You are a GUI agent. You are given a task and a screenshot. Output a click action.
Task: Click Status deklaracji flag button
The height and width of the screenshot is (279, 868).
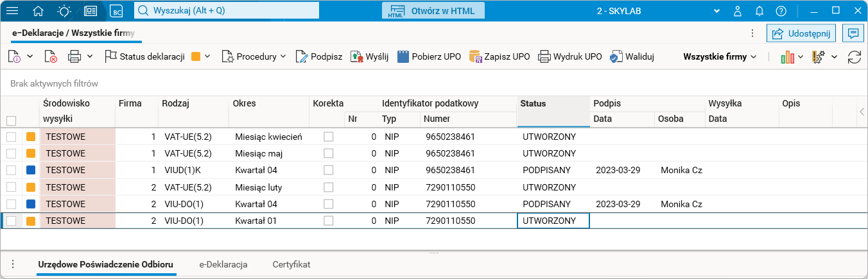pos(145,56)
